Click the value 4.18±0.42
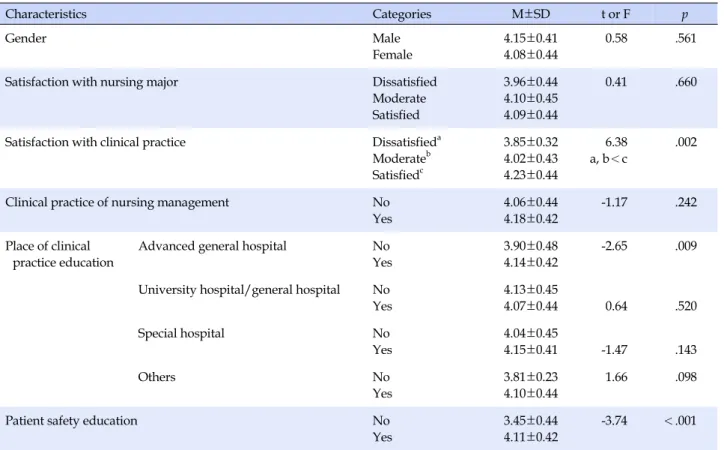Image resolution: width=724 pixels, height=450 pixels. pos(531,219)
